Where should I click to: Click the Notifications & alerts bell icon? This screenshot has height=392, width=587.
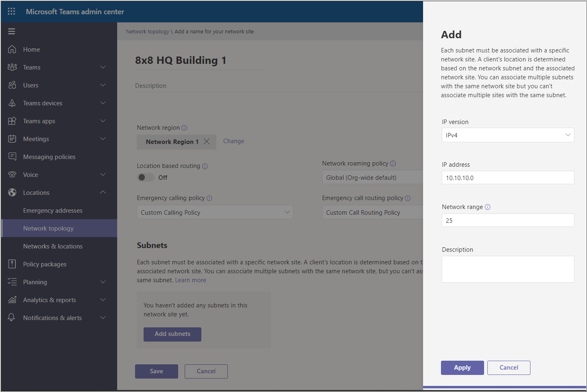point(11,318)
